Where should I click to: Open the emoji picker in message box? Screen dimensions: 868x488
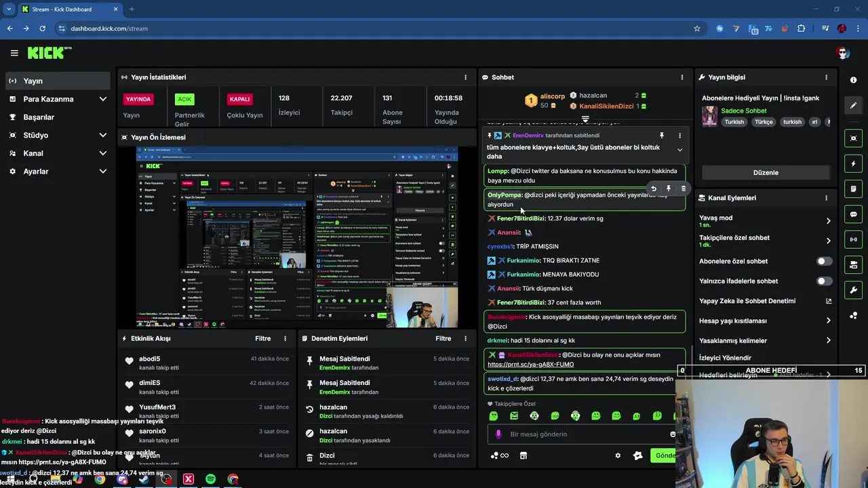click(x=673, y=434)
